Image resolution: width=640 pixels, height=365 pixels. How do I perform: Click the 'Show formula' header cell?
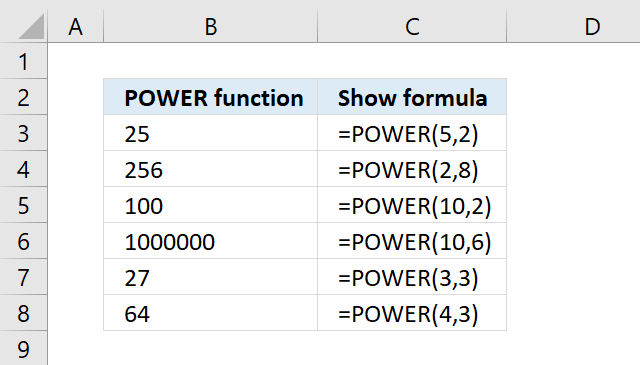pyautogui.click(x=412, y=97)
